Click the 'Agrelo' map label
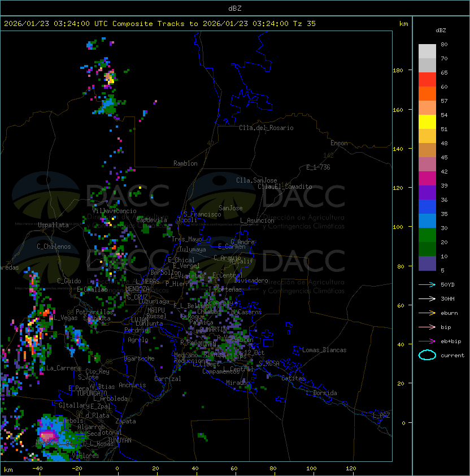The width and height of the screenshot is (470, 476). [x=138, y=340]
